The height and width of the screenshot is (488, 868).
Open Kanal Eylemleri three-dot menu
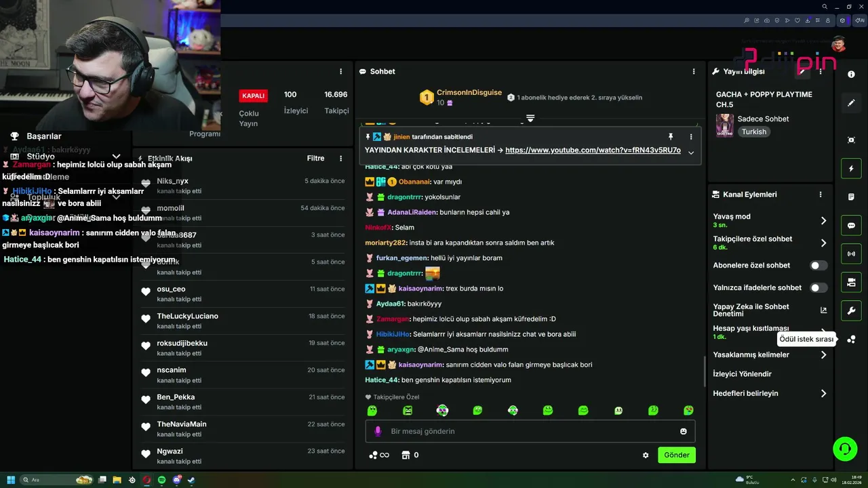820,195
